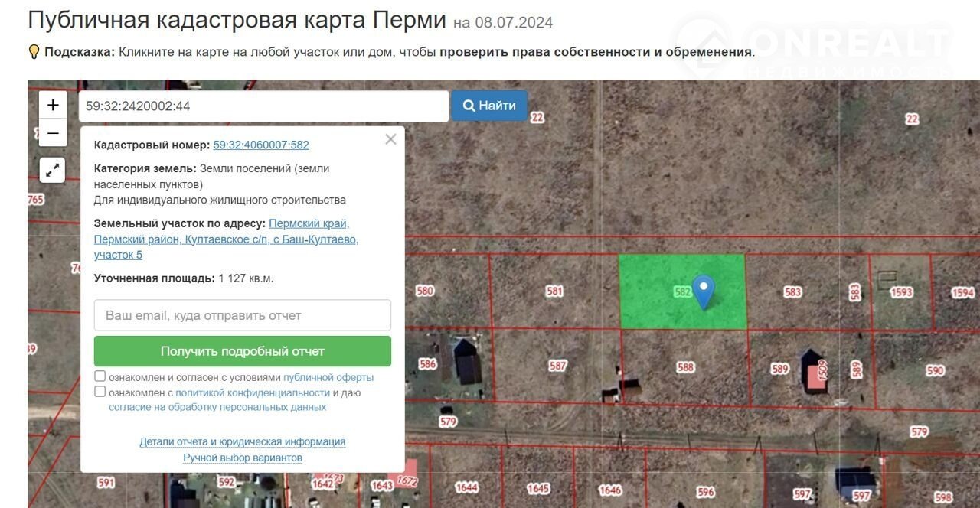
Task: Click the blue location pin marker
Action: point(703,290)
